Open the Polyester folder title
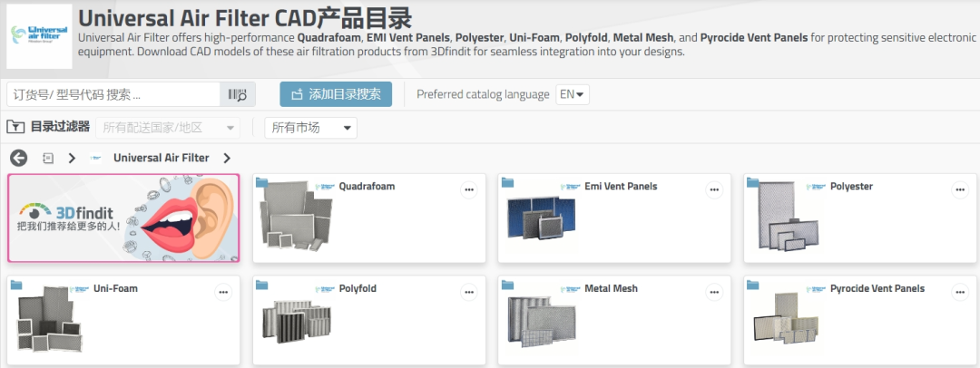Image resolution: width=980 pixels, height=368 pixels. [851, 186]
